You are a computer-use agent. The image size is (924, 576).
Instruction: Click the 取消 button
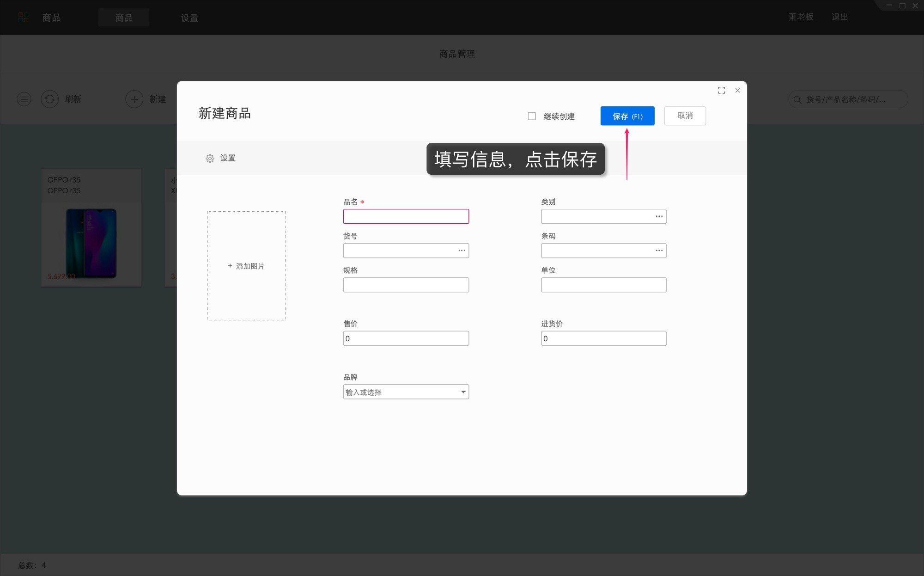[x=685, y=116]
